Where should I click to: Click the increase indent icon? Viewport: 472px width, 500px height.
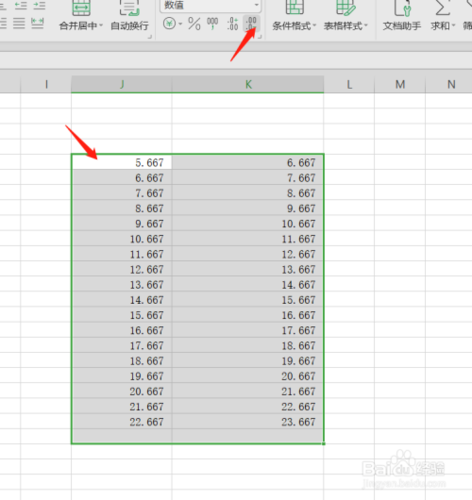pyautogui.click(x=39, y=5)
